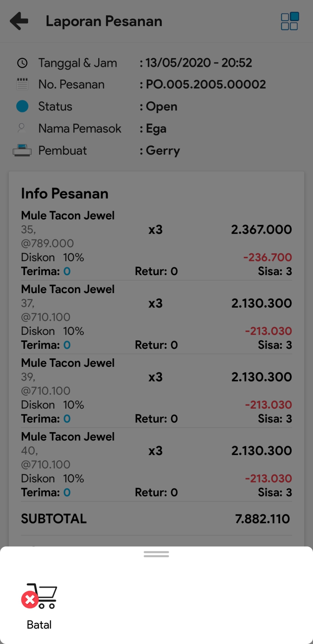Select the Batal label
Viewport: 313px width, 644px height.
(39, 625)
